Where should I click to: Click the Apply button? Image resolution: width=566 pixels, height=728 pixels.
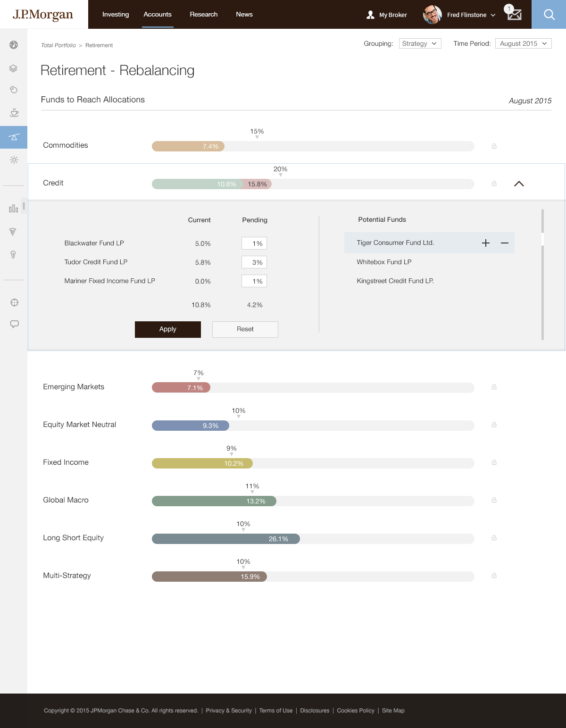pos(168,329)
